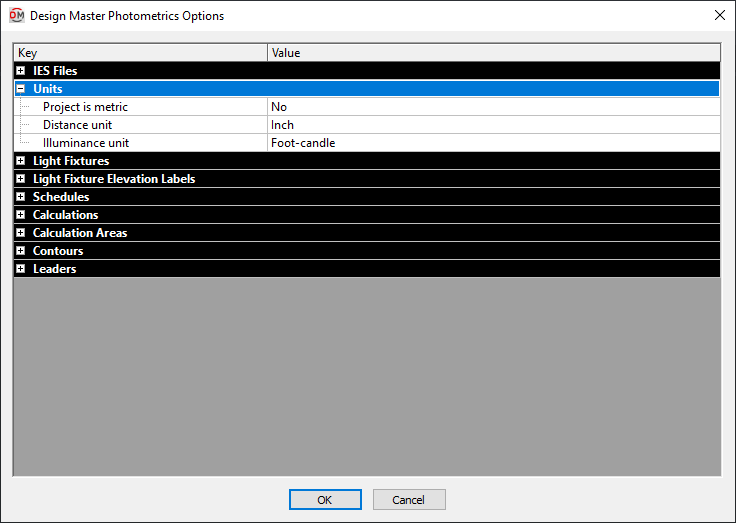Select the 'Illuminance unit' row label
Viewport: 736px width, 523px height.
point(86,143)
